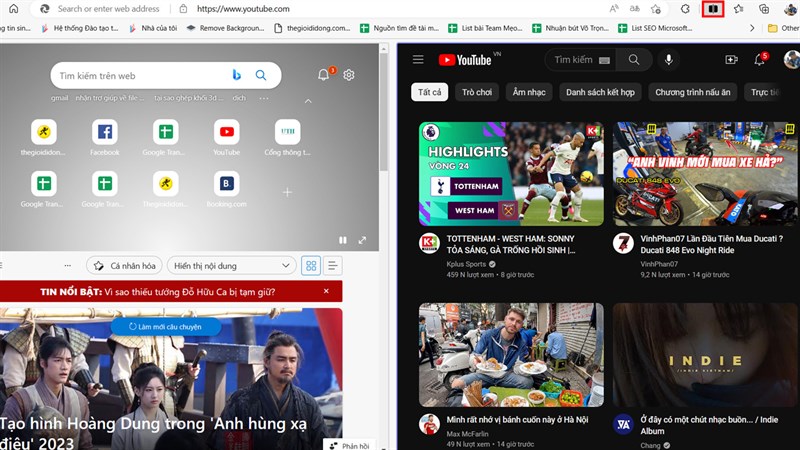Click the browser Home icon
This screenshot has height=450, width=800.
[14, 9]
